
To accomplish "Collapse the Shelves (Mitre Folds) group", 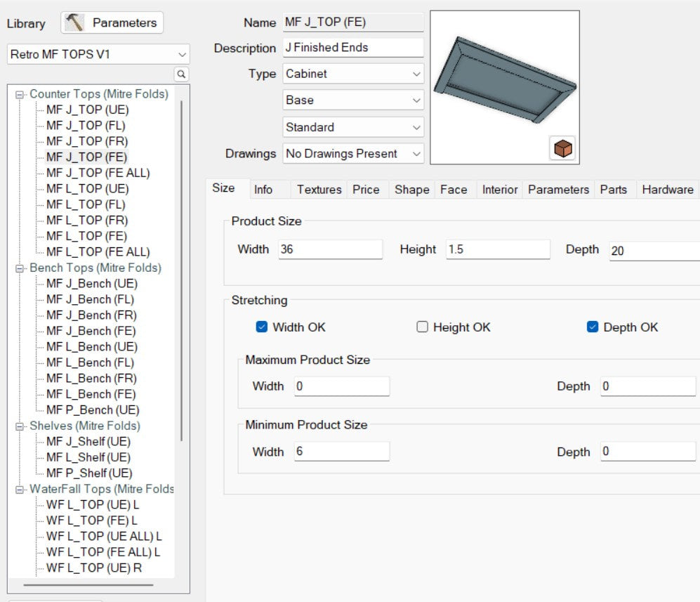I will coord(20,426).
